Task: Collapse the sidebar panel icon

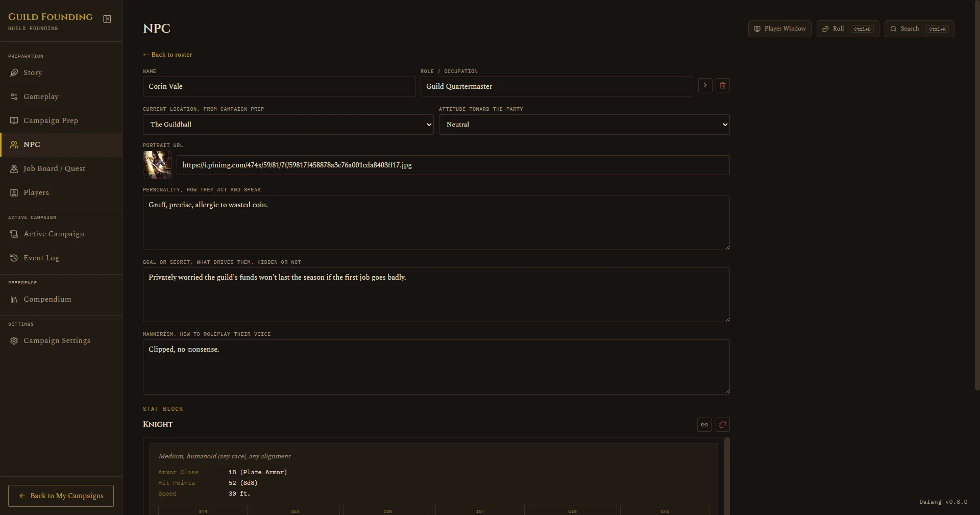Action: click(107, 19)
